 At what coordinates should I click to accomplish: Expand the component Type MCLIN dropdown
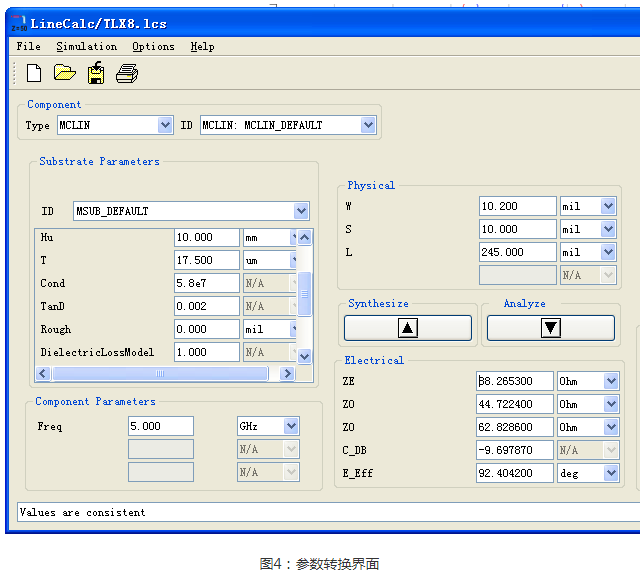[x=165, y=125]
